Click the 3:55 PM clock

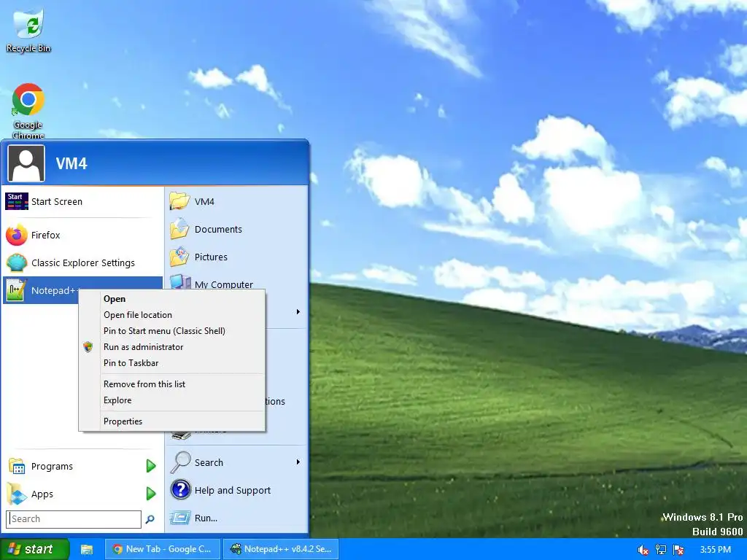[x=715, y=550]
